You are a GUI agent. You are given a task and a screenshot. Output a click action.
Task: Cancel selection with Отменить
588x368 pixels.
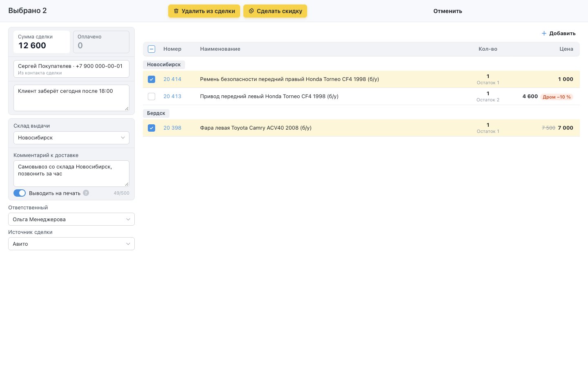(x=448, y=11)
